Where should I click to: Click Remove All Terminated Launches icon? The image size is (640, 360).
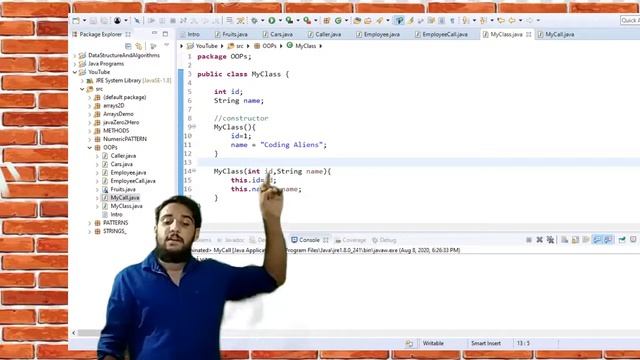click(551, 240)
